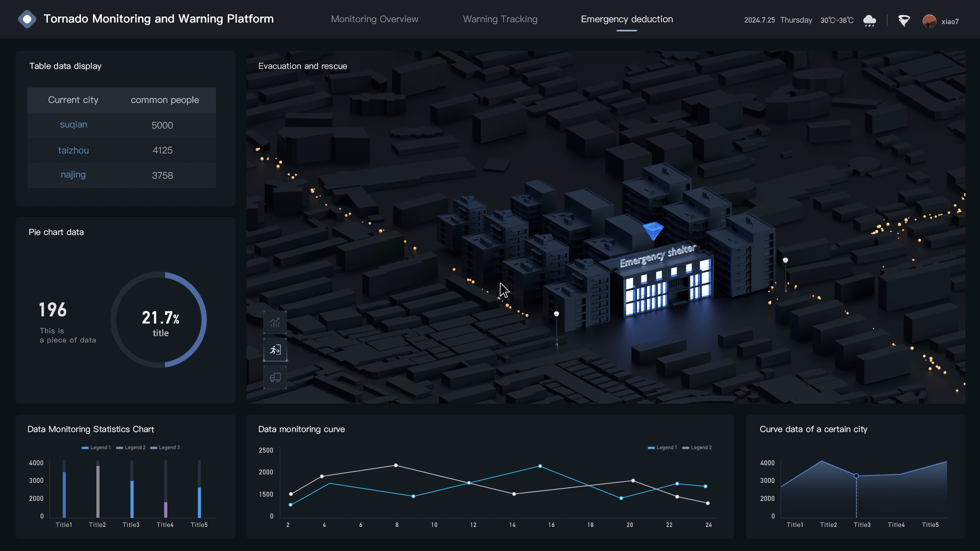Toggle Legend 2 in monitoring curve
This screenshot has height=551, width=980.
[697, 447]
